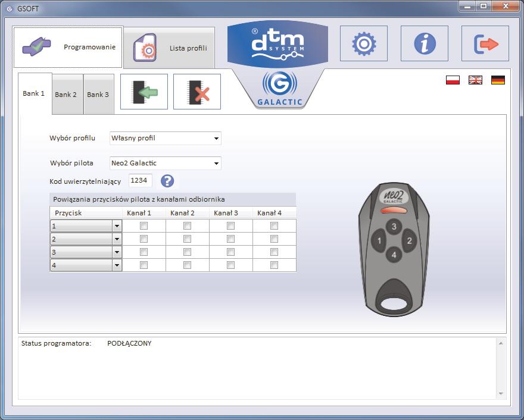The height and width of the screenshot is (420, 524).
Task: Click button 3 on the remote image
Action: (394, 227)
